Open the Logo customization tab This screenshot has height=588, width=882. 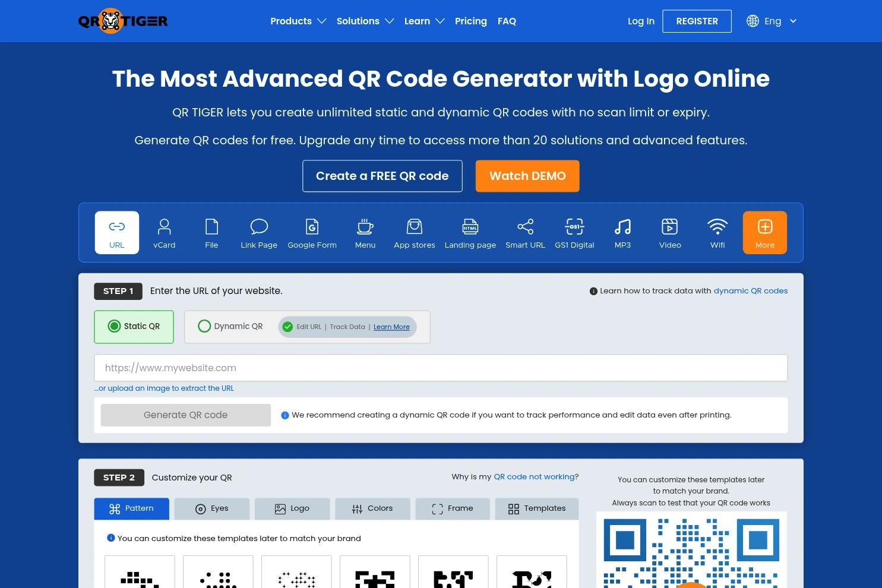(x=292, y=508)
